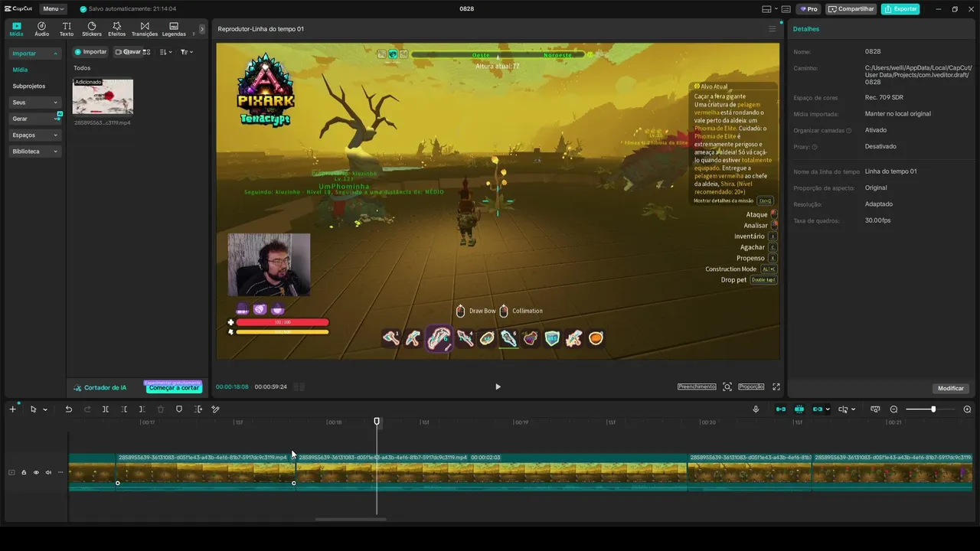Click the Importar media button
The image size is (980, 551).
tap(90, 52)
